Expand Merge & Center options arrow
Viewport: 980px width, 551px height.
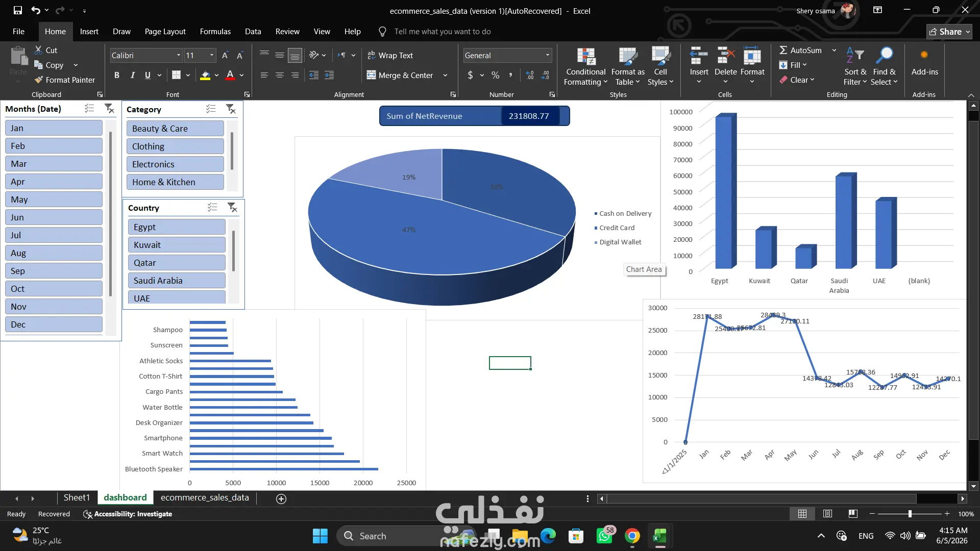click(x=445, y=75)
